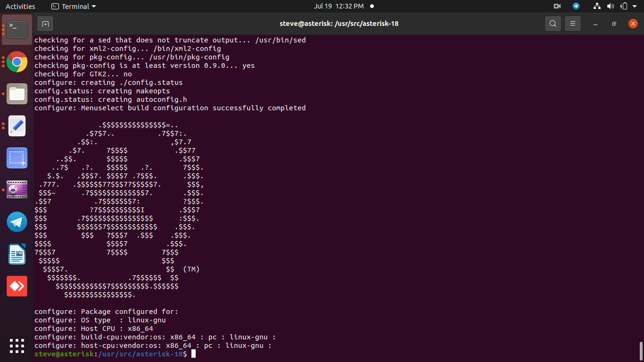644x362 pixels.
Task: Click the terminal vertical scrollbar thumb
Action: (x=641, y=350)
